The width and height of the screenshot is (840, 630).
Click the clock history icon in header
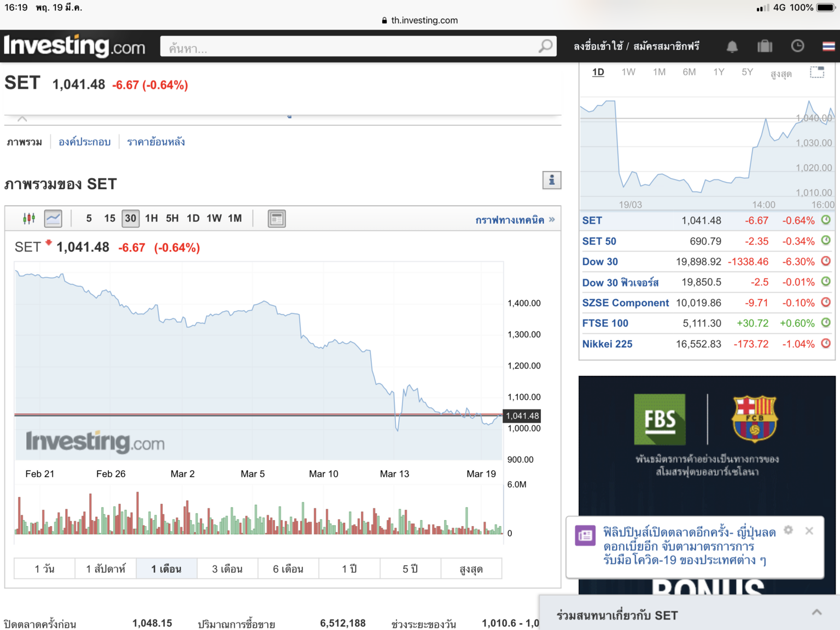(x=797, y=46)
